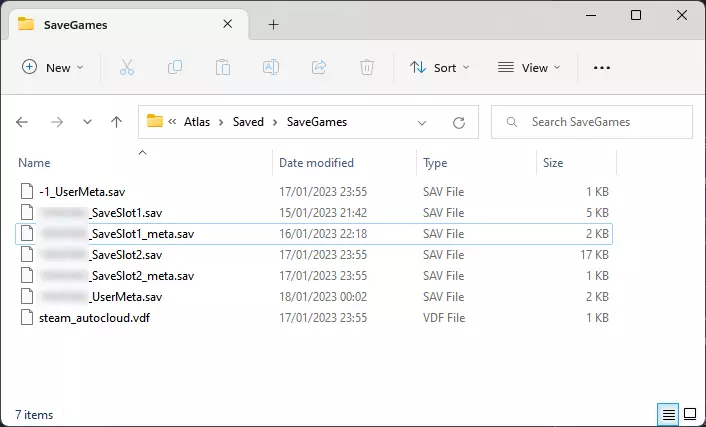Click the Paste clipboard icon
Viewport: 706px width, 427px height.
223,68
